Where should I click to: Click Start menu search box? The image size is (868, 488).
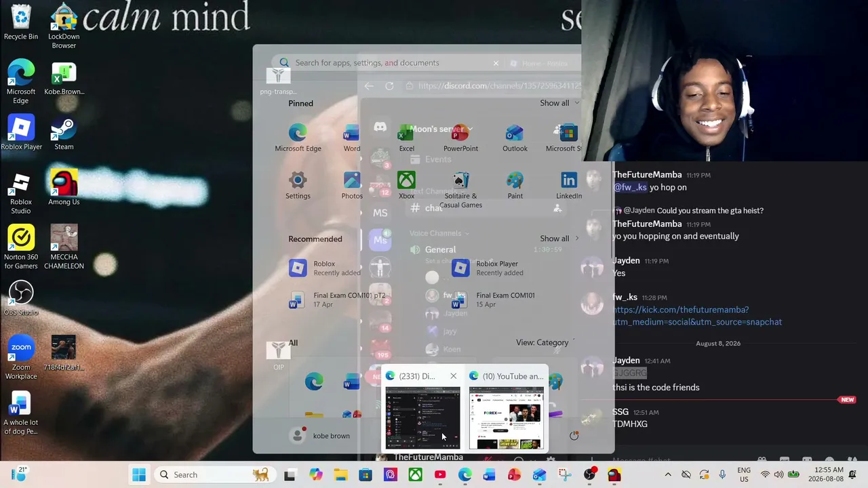[392, 63]
